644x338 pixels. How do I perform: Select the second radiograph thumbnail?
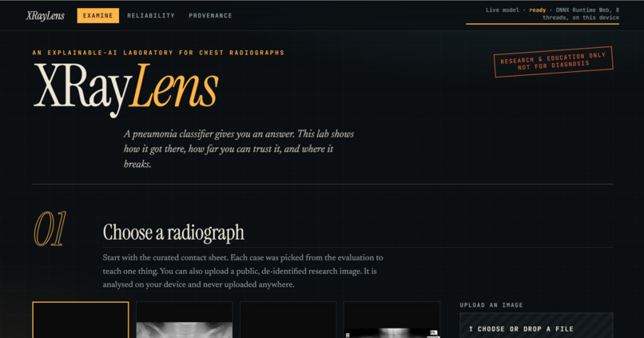pos(185,320)
